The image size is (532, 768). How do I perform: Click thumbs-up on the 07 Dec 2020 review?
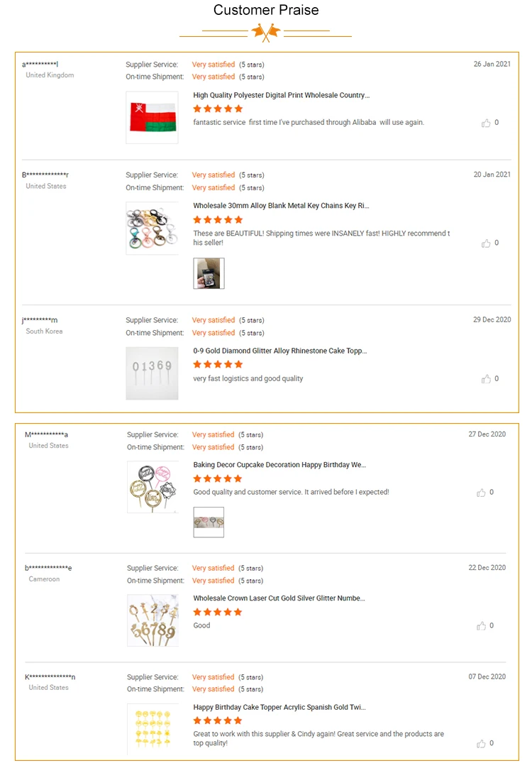[x=482, y=744]
